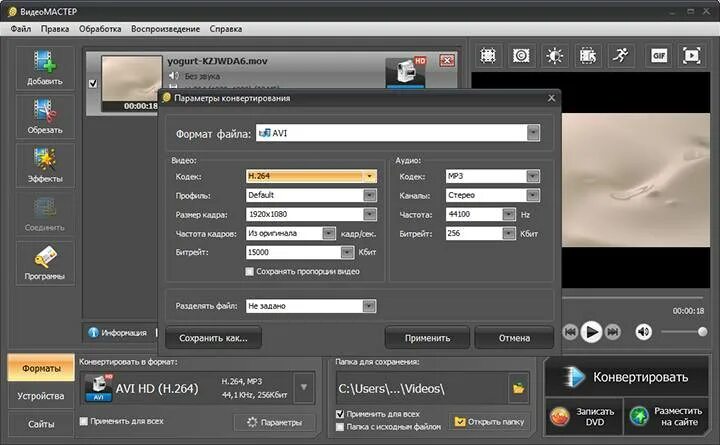Click the speed running-man icon
Screen dimensions: 720x445
pyautogui.click(x=621, y=56)
